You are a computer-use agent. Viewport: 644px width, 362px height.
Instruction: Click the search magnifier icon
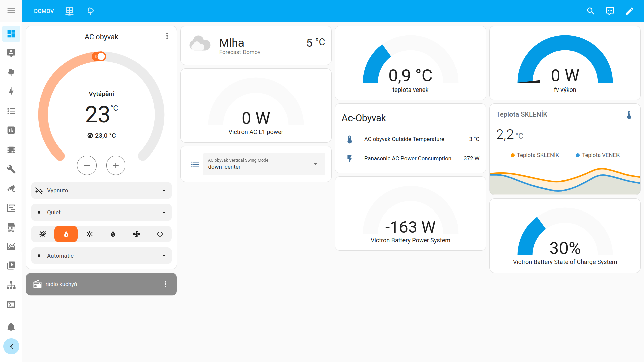(x=590, y=11)
